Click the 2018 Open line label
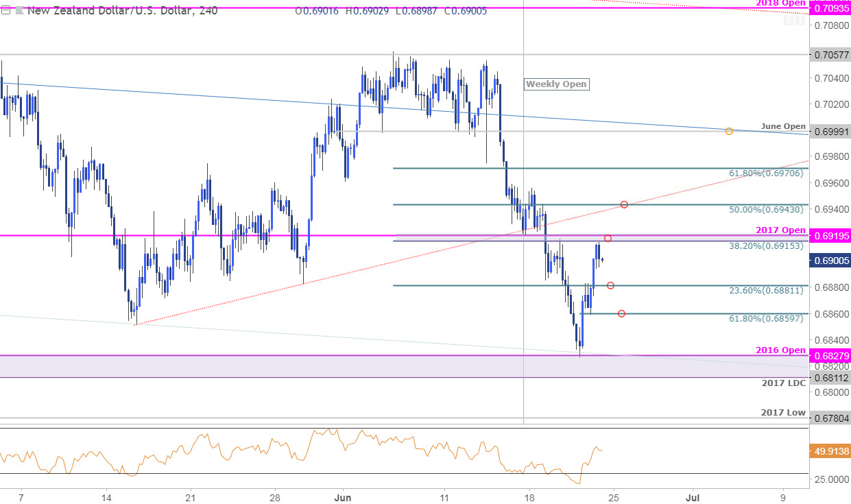The width and height of the screenshot is (851, 504). [x=781, y=3]
